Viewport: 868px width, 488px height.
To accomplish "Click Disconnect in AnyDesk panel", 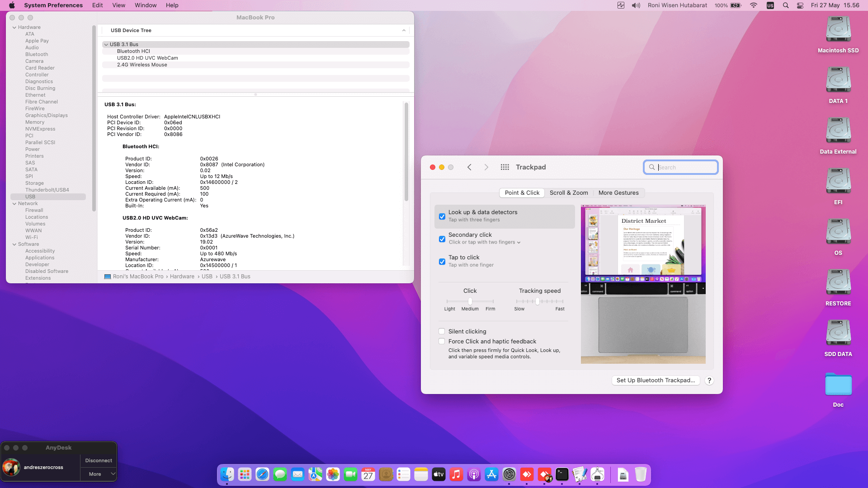I will pos(99,460).
